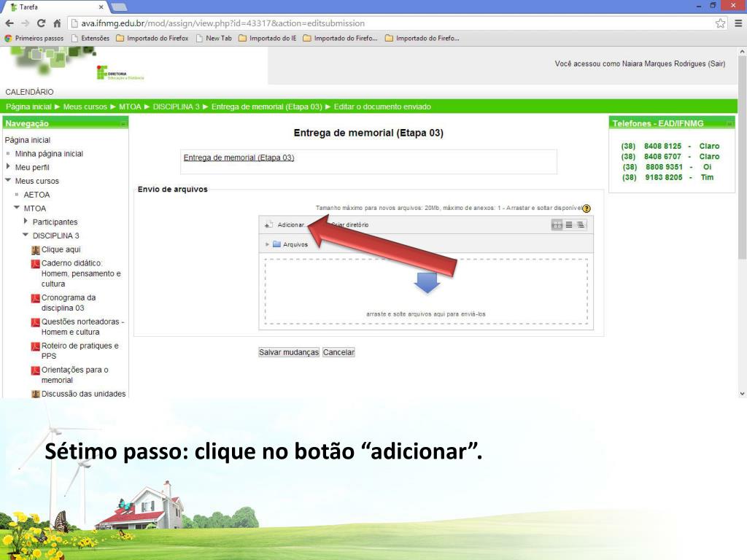The width and height of the screenshot is (747, 560).
Task: Go to Página inicial in breadcrumb
Action: coord(28,106)
